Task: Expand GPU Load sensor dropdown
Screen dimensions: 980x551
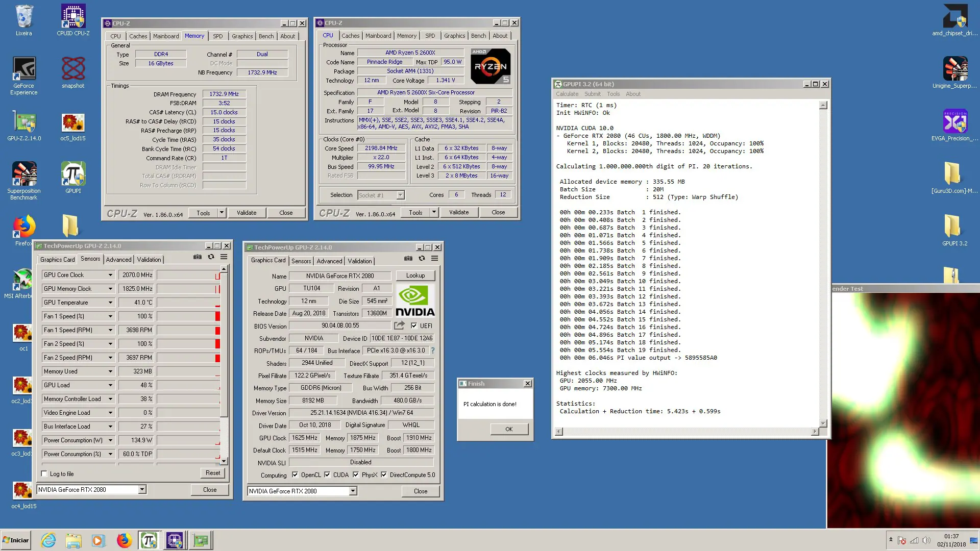Action: coord(110,385)
